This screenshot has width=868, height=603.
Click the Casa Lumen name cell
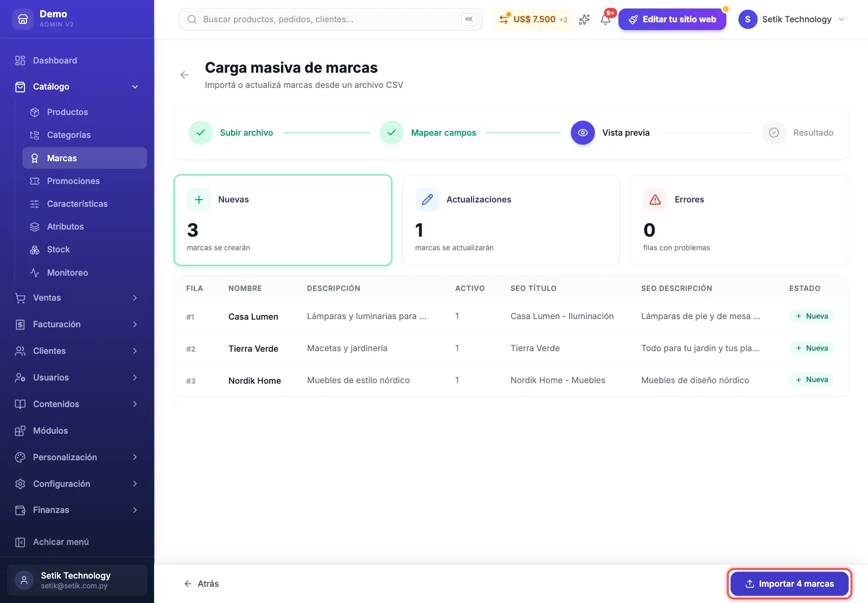click(253, 317)
